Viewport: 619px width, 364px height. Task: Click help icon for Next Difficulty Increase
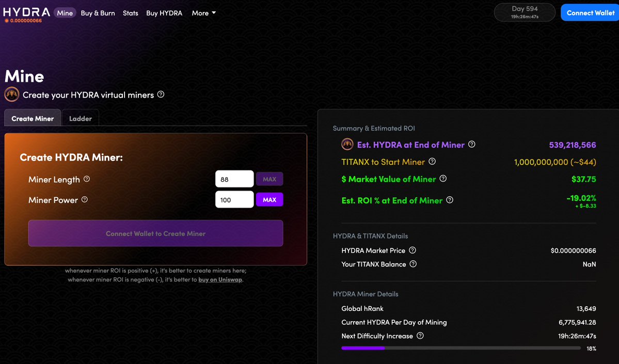point(420,336)
